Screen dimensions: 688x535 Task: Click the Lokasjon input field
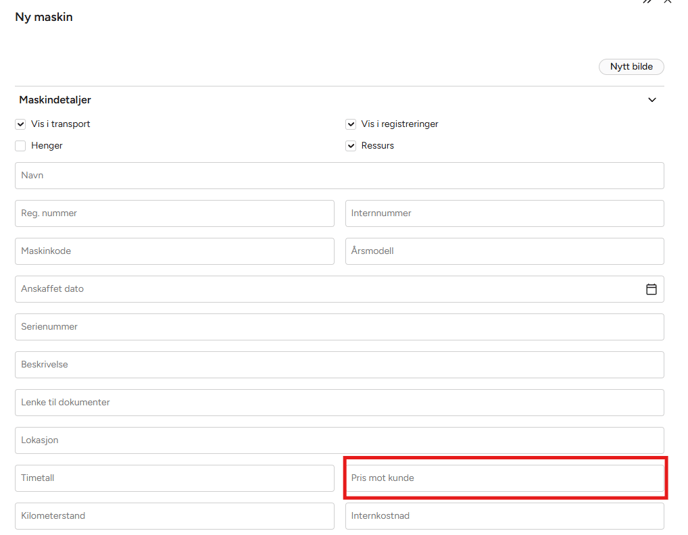point(339,440)
